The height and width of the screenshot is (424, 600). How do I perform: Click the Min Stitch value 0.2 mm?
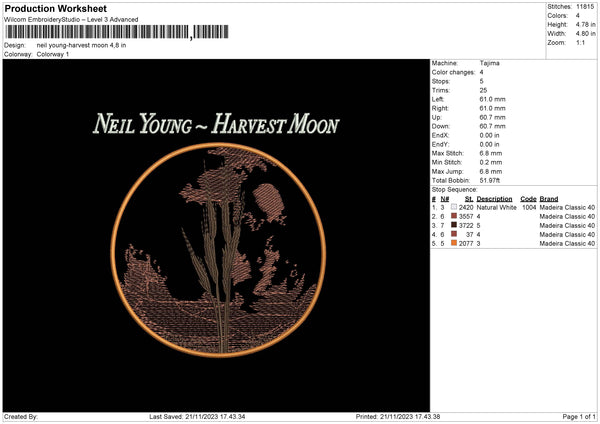pos(491,163)
